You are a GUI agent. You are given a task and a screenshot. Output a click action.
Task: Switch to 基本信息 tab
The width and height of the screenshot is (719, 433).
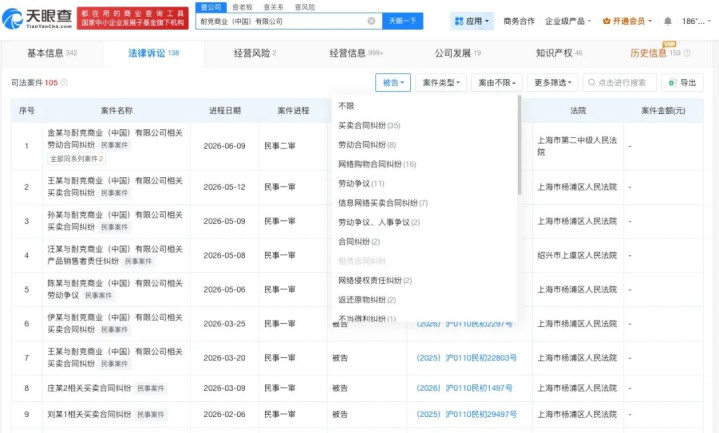pos(52,53)
